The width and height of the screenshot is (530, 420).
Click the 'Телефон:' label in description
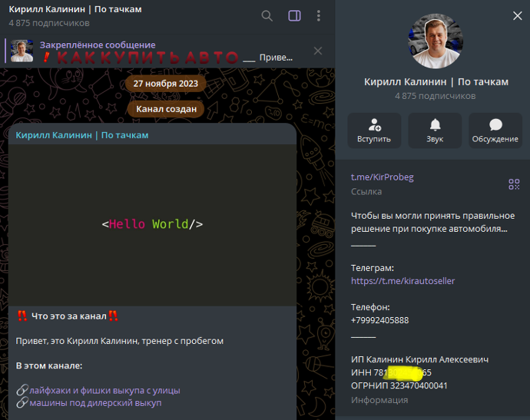pyautogui.click(x=371, y=307)
